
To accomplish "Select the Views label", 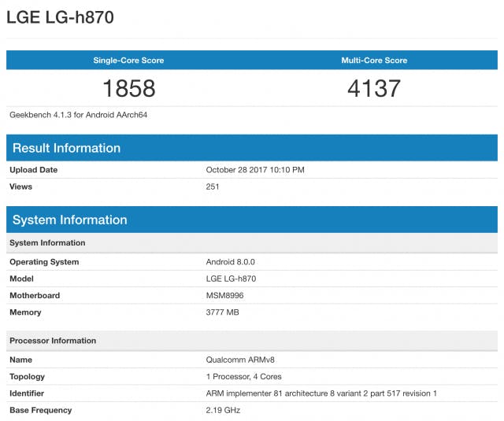I will [x=21, y=186].
